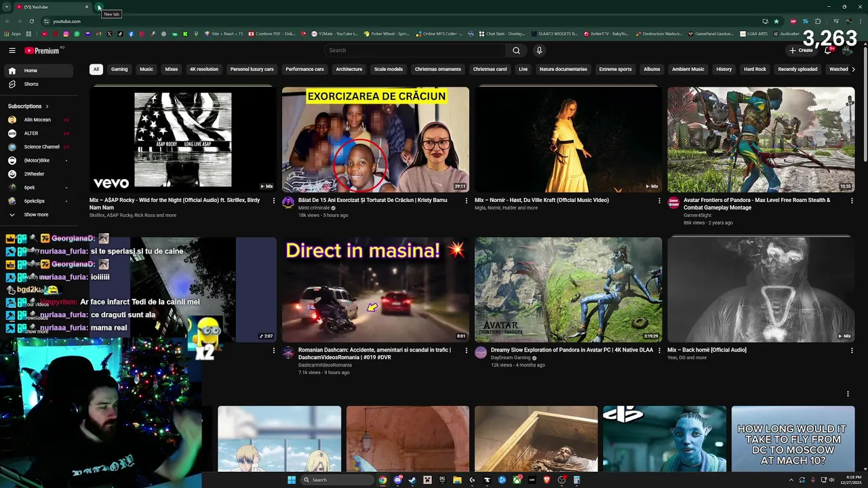Viewport: 868px width, 488px height.
Task: Open the YouTube account avatar menu
Action: pos(847,50)
